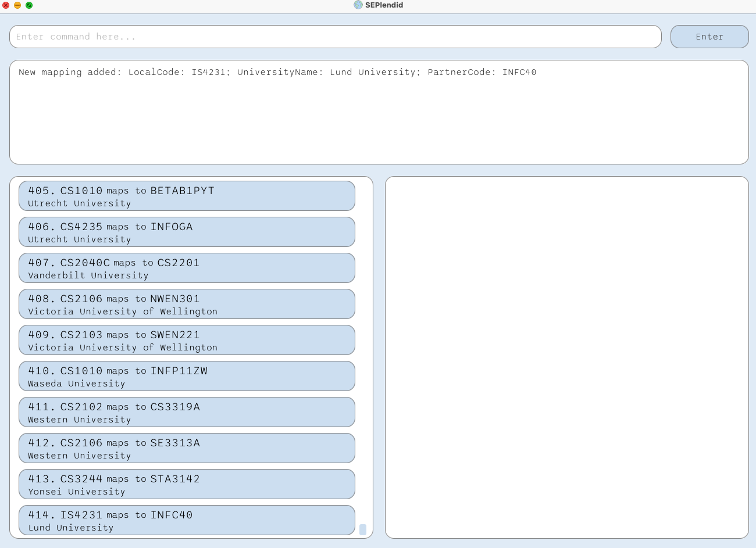Click the 'New mapping added' result message
Viewport: 756px width, 548px height.
[x=277, y=72]
